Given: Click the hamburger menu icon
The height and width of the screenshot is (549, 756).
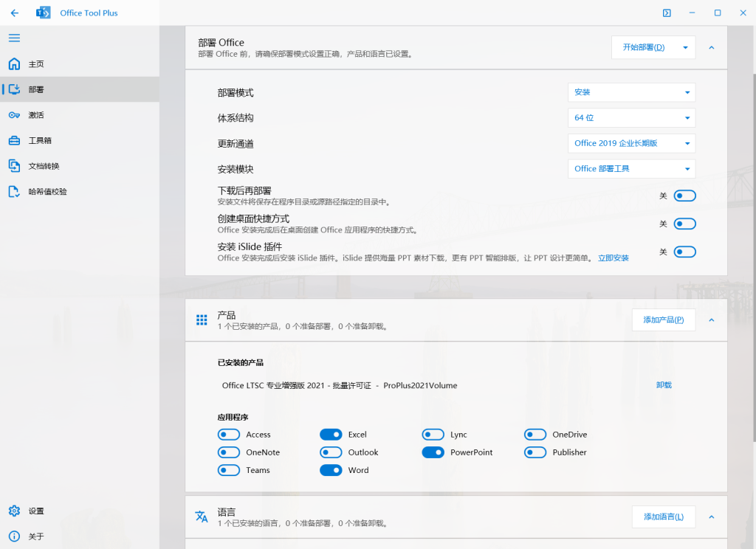Looking at the screenshot, I should (13, 38).
